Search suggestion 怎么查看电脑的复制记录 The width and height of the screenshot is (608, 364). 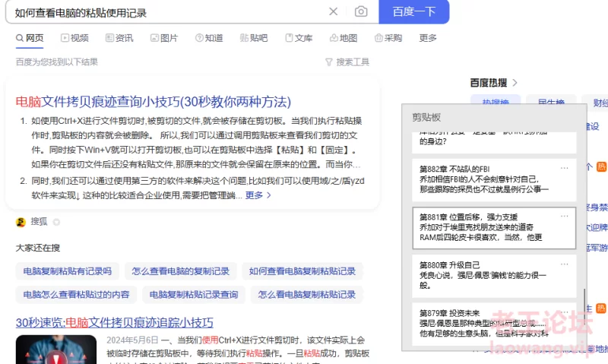pos(180,271)
